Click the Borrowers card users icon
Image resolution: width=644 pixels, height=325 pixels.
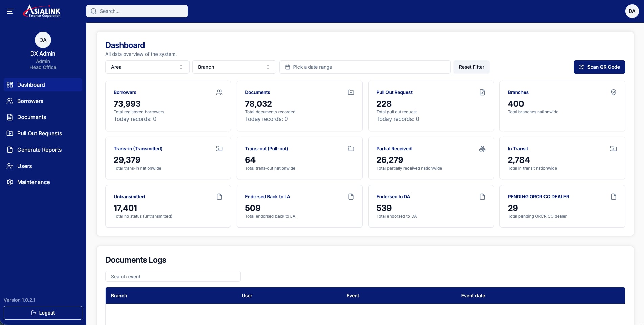[219, 92]
